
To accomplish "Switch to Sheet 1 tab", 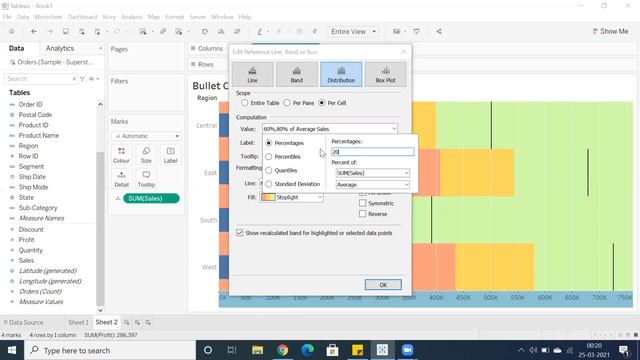I will click(78, 322).
